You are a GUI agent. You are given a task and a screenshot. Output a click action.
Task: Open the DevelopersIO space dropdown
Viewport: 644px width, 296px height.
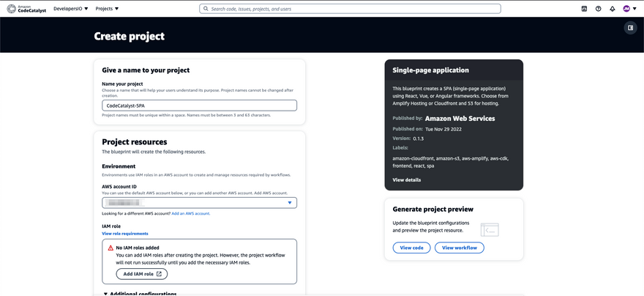(70, 9)
